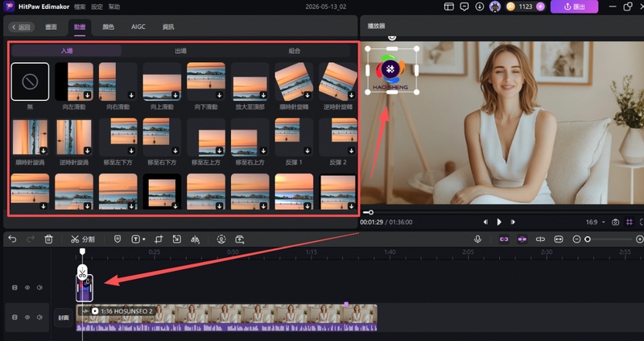The width and height of the screenshot is (644, 341).
Task: Toggle the magnetic snap icon
Action: click(x=522, y=239)
